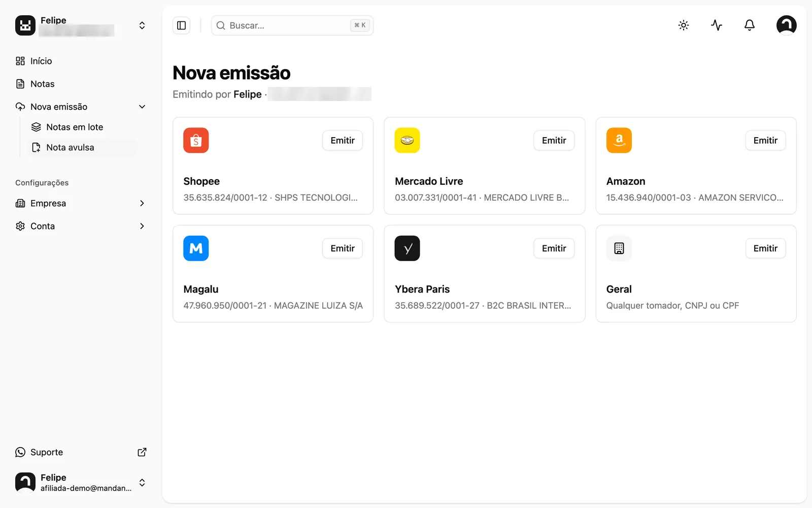
Task: Expand the Conta settings chevron
Action: [x=142, y=226]
